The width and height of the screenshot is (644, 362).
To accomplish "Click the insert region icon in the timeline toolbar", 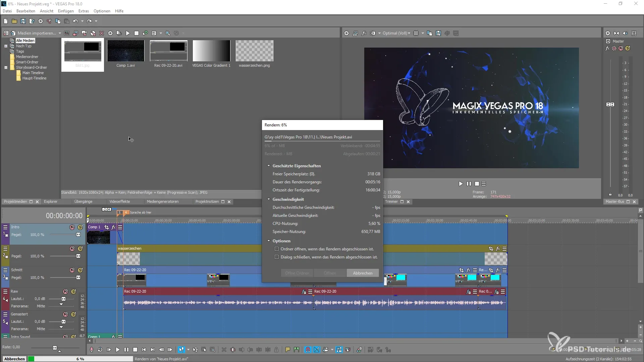I will coord(296,350).
